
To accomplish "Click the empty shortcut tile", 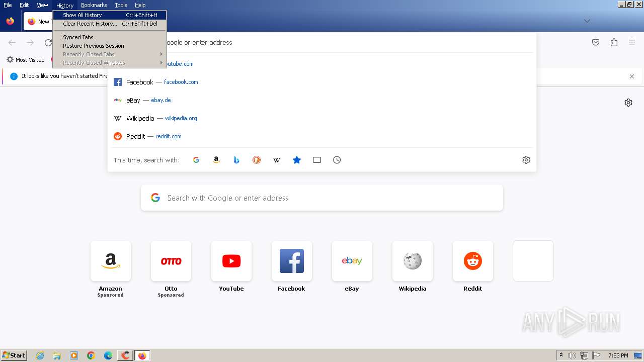I will [533, 261].
